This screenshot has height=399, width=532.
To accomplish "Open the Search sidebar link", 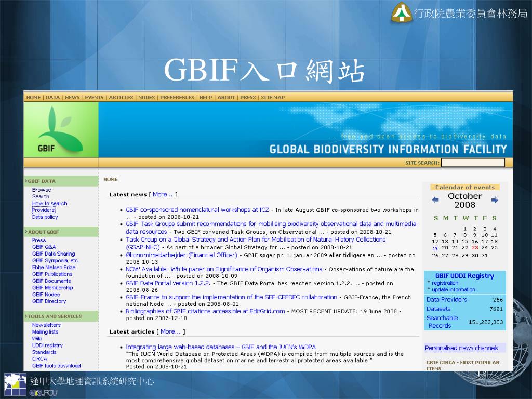I will (41, 196).
